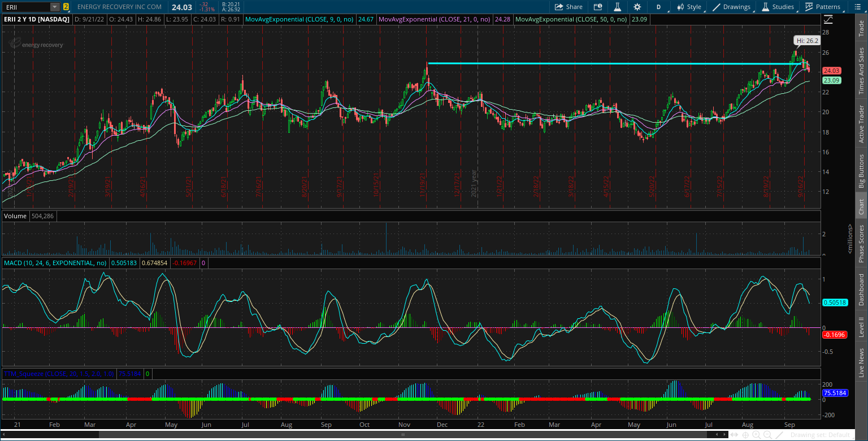Edit the ERII symbol input field
This screenshot has width=868, height=441.
pos(27,7)
